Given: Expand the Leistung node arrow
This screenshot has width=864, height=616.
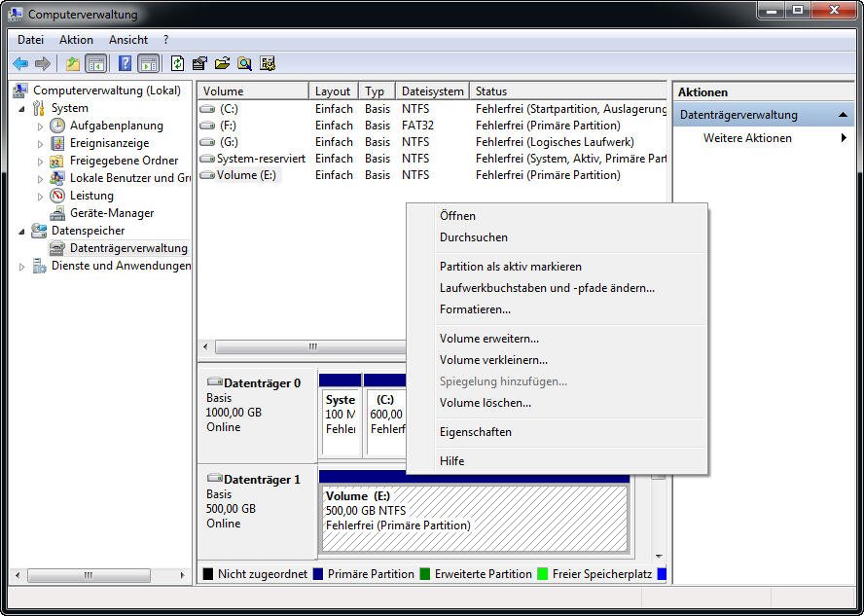Looking at the screenshot, I should [40, 197].
